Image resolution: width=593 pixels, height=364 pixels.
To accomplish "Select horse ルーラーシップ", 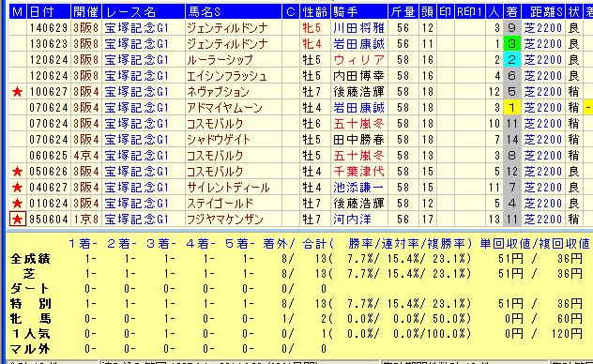I will [x=220, y=60].
